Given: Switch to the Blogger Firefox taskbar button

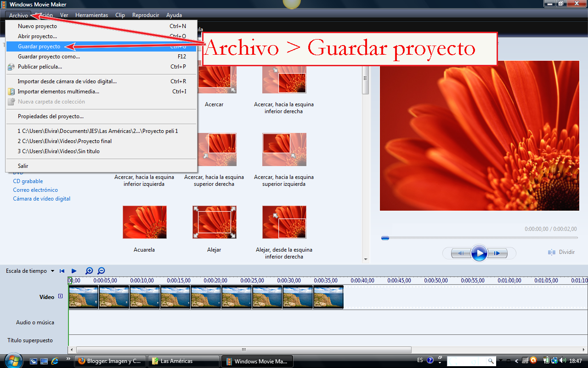Looking at the screenshot, I should tap(110, 361).
